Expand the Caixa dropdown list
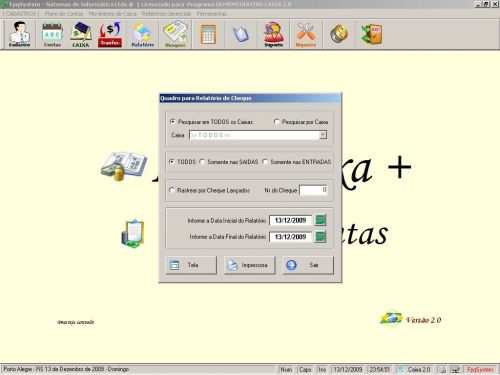Viewport: 500px width, 375px height. 323,135
